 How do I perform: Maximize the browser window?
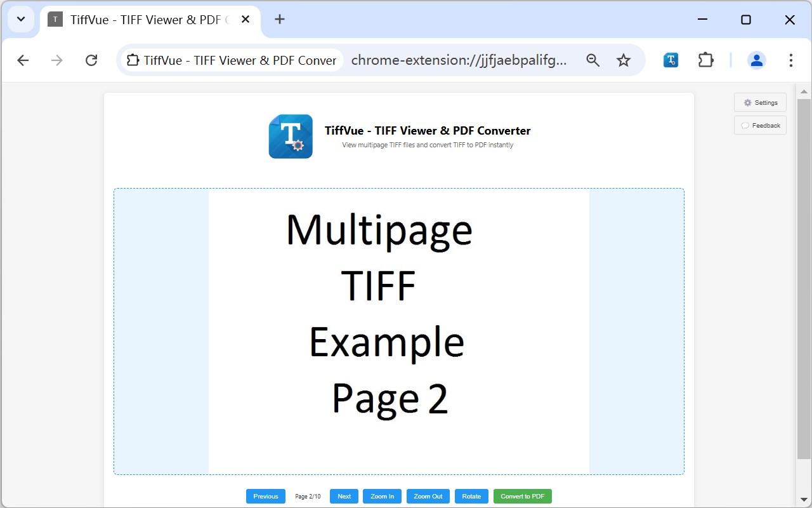pyautogui.click(x=746, y=19)
